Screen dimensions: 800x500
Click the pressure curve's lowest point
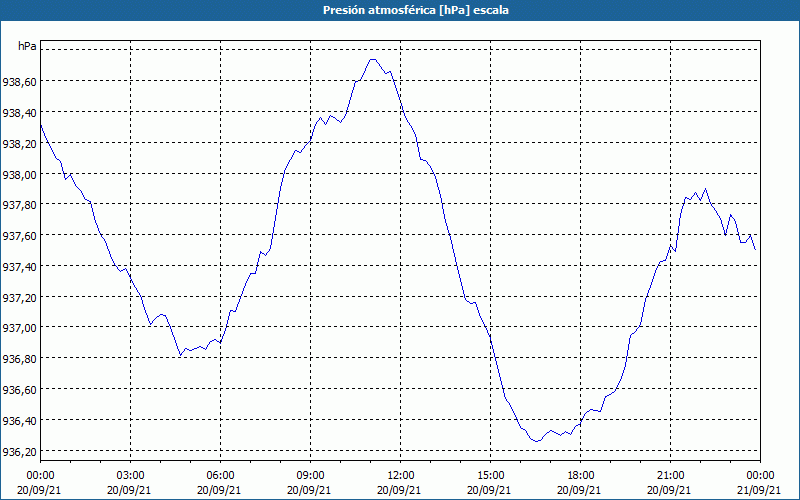536,441
